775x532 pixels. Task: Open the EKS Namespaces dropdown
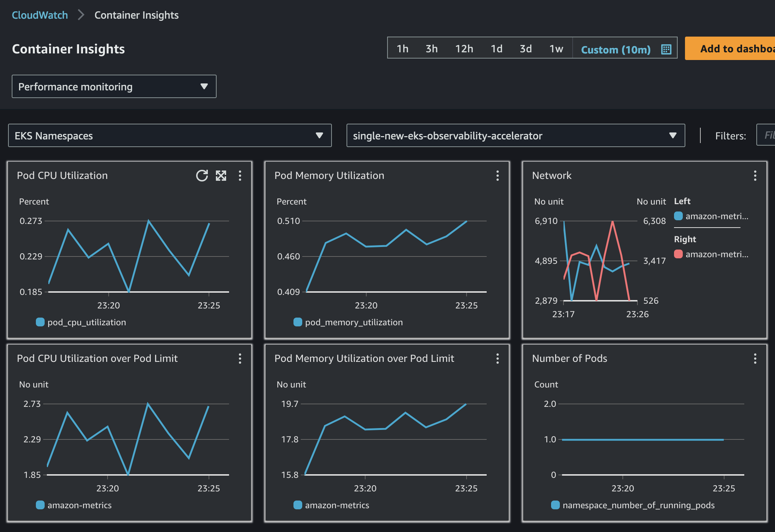click(170, 135)
